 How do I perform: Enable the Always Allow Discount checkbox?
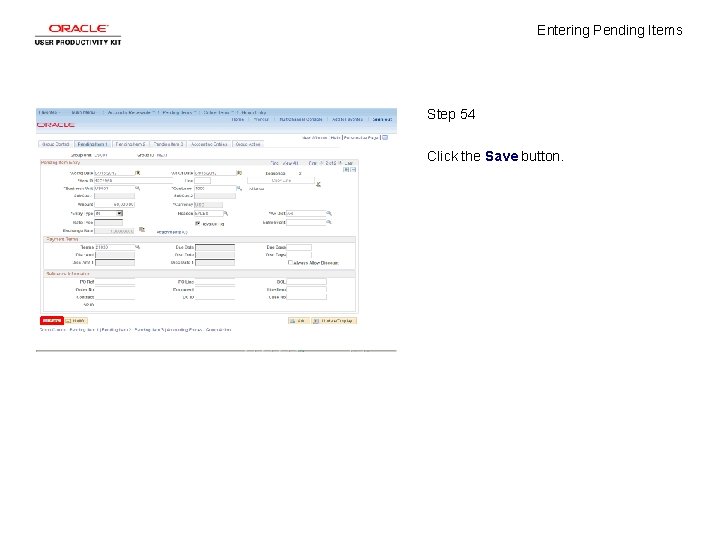(290, 263)
